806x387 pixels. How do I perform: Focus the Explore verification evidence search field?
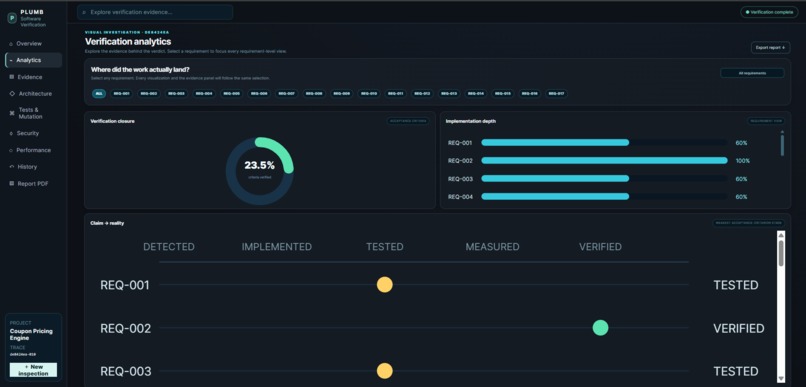[x=155, y=12]
